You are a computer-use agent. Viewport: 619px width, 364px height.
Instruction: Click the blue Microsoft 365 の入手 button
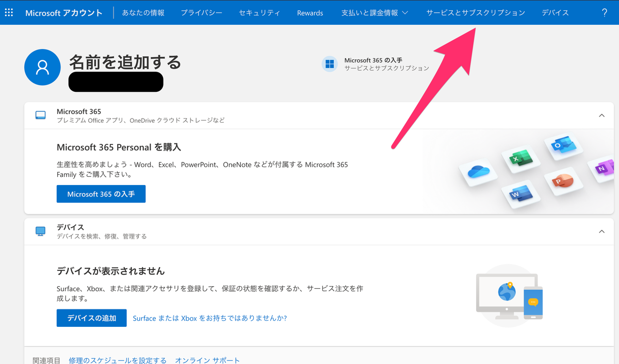coord(101,194)
